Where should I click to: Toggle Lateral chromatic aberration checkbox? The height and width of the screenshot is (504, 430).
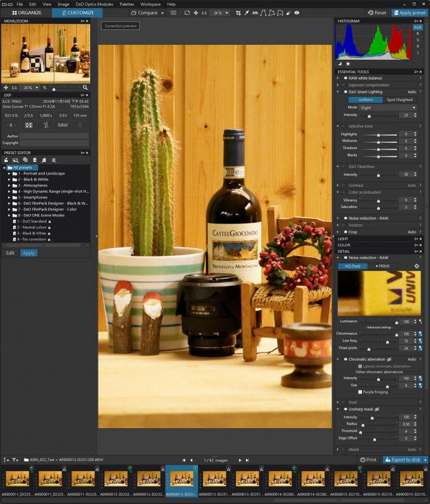click(x=360, y=366)
